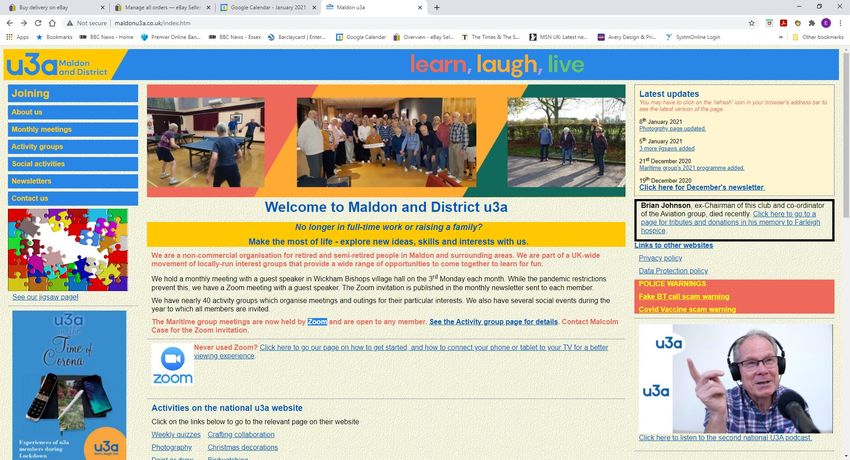
Task: Open the 3 more jigsaws added link
Action: point(667,148)
